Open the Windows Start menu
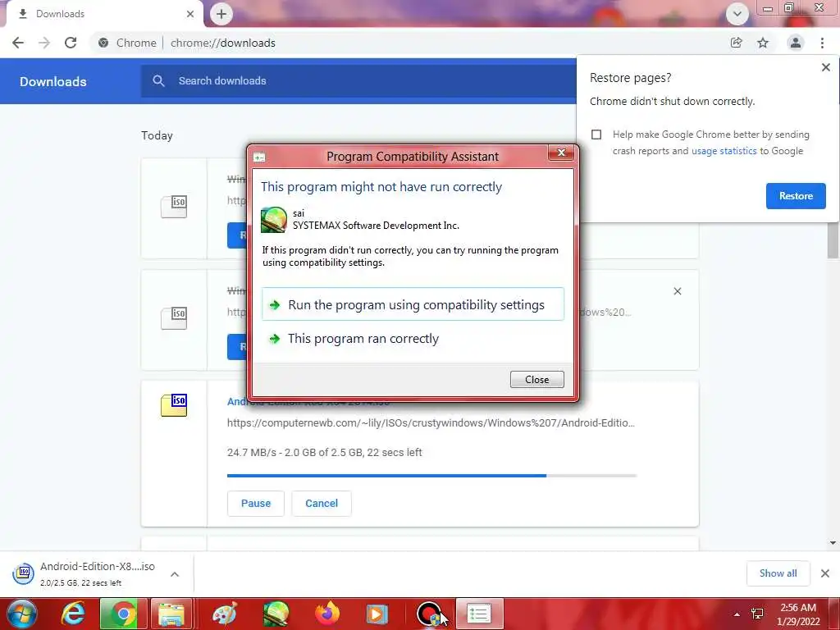 [21, 614]
